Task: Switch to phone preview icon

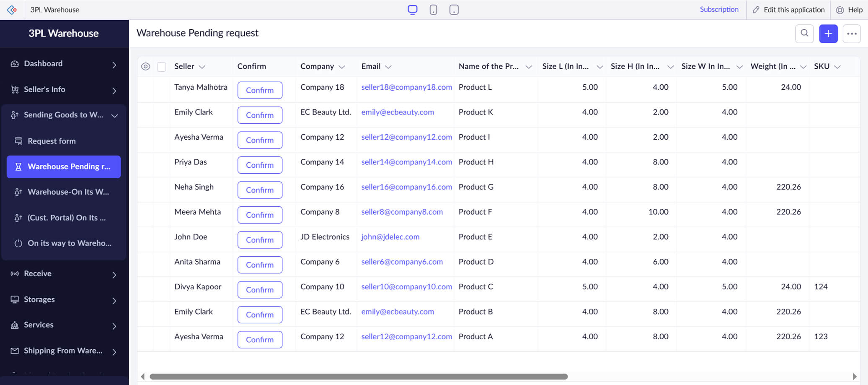Action: [433, 10]
